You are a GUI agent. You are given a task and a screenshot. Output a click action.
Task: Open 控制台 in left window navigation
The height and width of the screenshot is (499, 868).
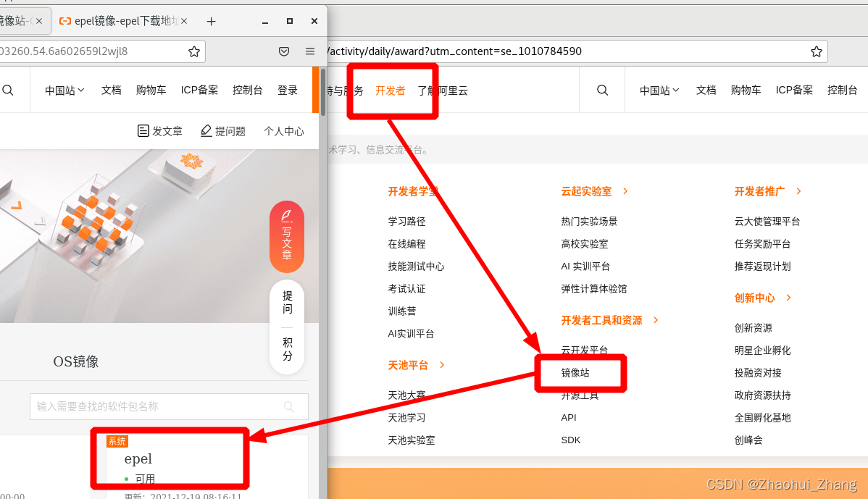pyautogui.click(x=248, y=91)
